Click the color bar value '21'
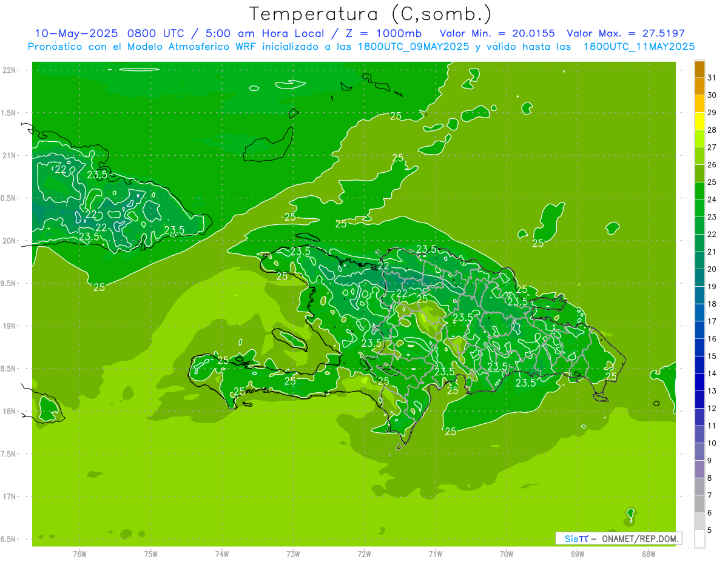Viewport: 728px width, 562px height. coord(712,252)
